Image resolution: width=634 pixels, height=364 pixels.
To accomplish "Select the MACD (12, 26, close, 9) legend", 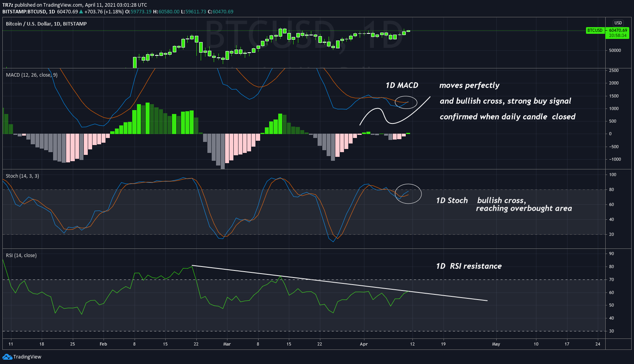I will [31, 75].
